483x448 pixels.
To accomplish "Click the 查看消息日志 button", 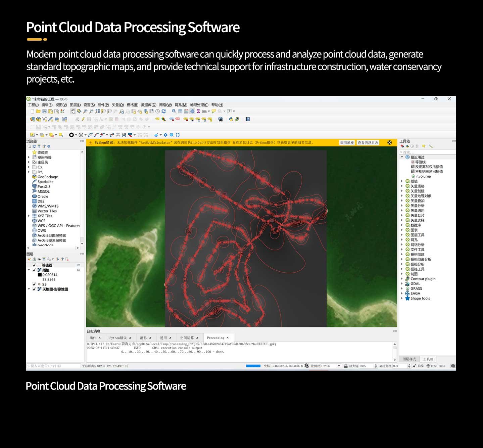I will (368, 143).
